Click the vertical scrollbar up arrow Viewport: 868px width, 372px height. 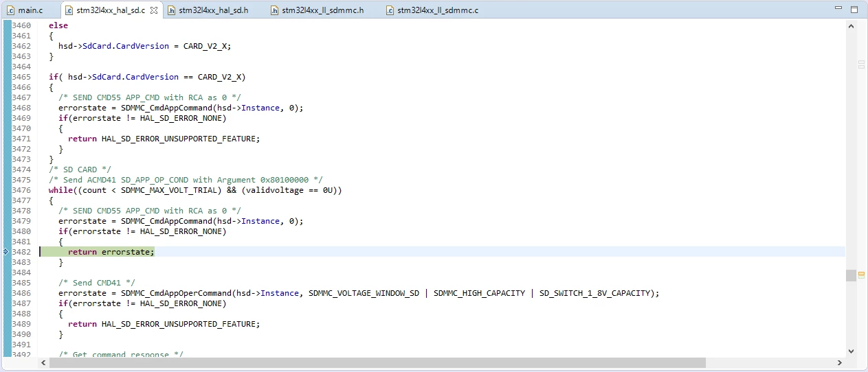pos(851,25)
